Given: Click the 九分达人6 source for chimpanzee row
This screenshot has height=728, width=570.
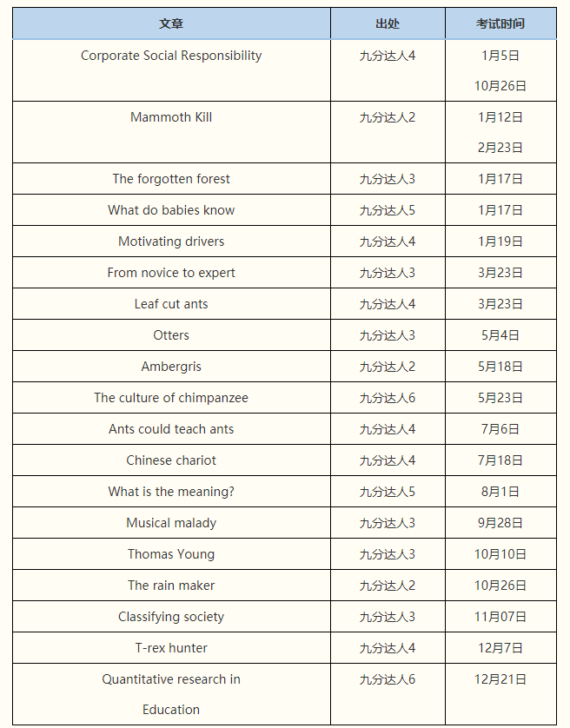Looking at the screenshot, I should 388,398.
